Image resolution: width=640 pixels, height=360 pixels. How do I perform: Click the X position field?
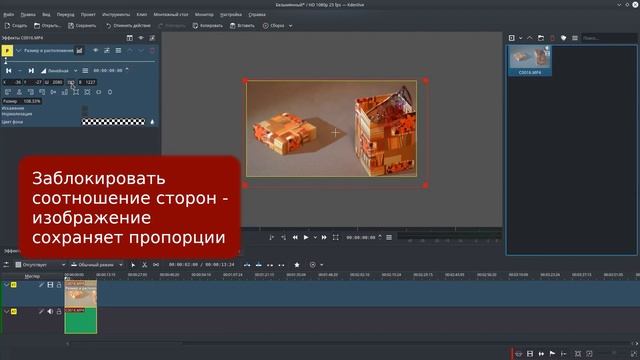12,82
